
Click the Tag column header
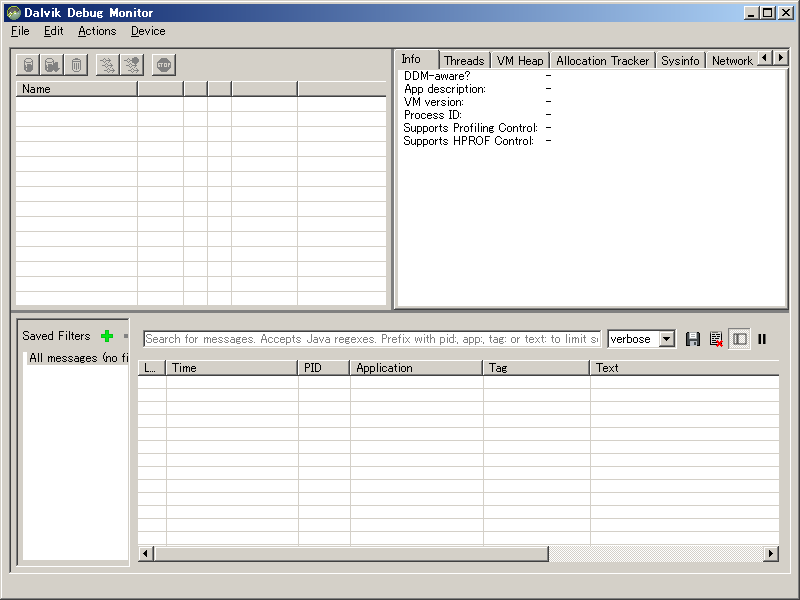point(536,368)
